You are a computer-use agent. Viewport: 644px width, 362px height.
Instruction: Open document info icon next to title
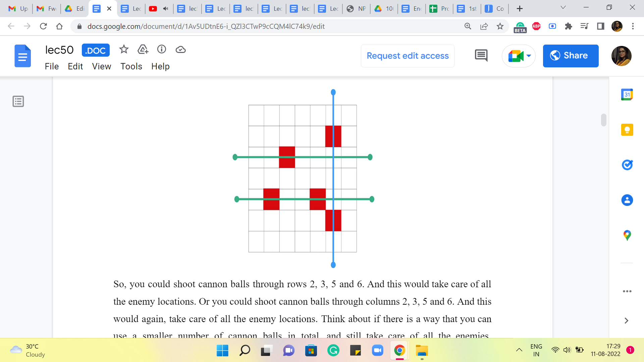point(162,50)
